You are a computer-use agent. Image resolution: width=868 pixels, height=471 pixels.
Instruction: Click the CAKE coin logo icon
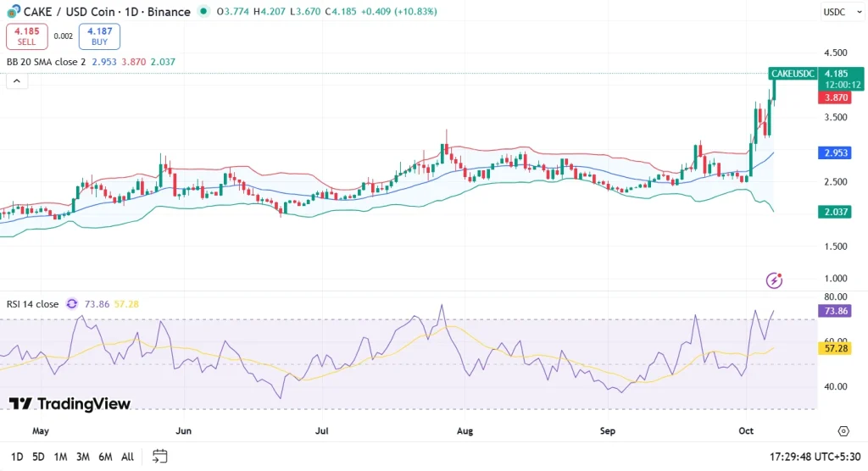click(x=14, y=12)
